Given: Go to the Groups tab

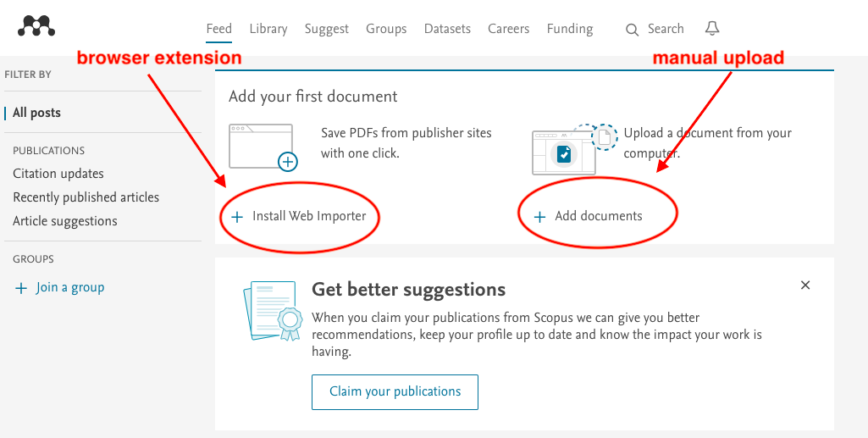Looking at the screenshot, I should click(386, 29).
